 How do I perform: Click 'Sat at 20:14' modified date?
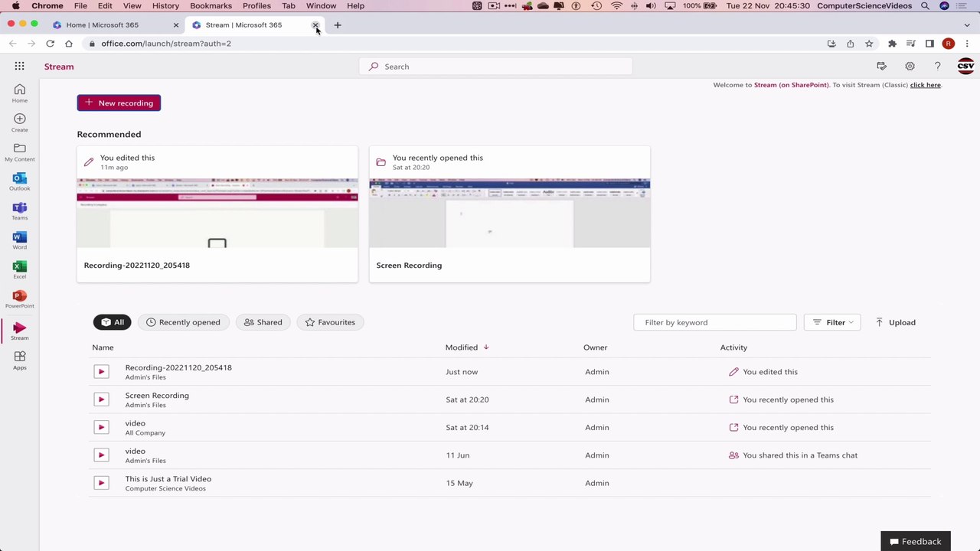point(467,427)
